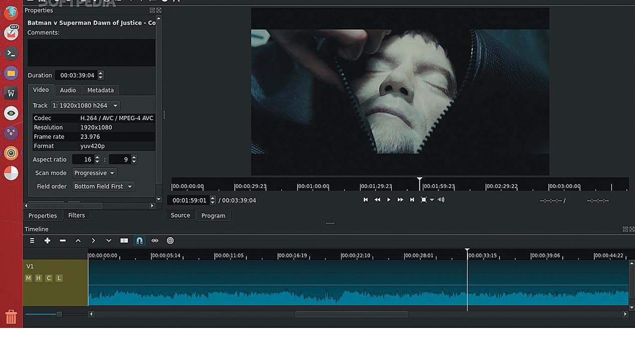
Task: Switch to the Filters panel tab
Action: click(x=76, y=216)
